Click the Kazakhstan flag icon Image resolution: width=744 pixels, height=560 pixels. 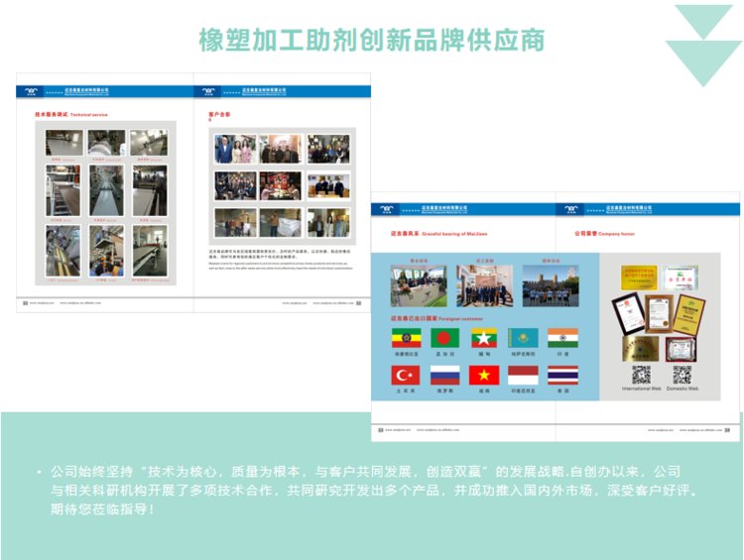[523, 338]
